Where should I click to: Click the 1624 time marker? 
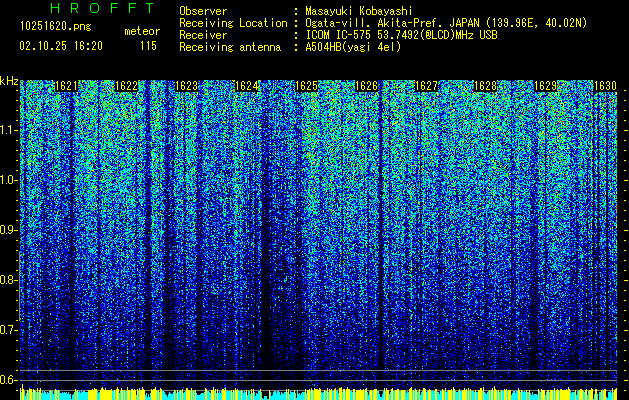point(246,86)
